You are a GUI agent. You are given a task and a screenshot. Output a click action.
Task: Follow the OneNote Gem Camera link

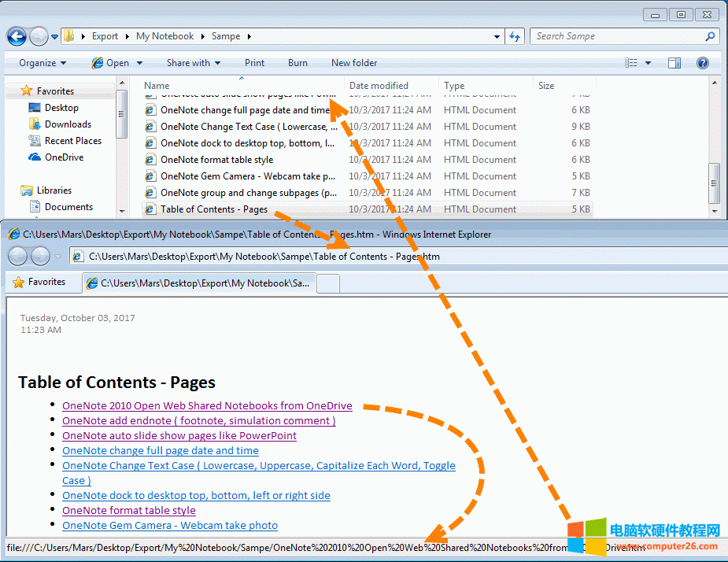tap(170, 525)
